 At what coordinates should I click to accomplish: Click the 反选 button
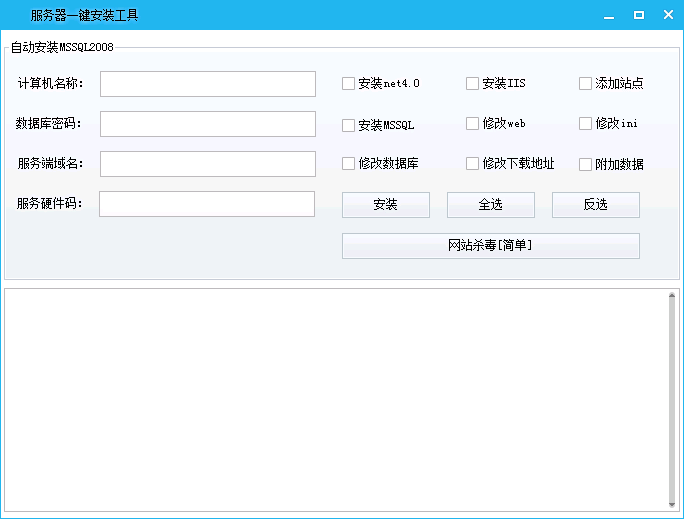(595, 205)
